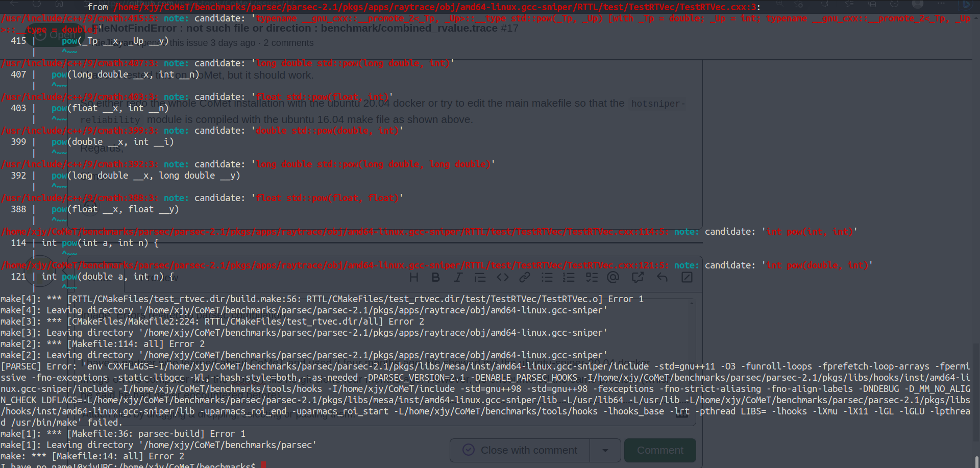Insert a hyperlink in the comment
This screenshot has height=468, width=980.
[x=525, y=277]
